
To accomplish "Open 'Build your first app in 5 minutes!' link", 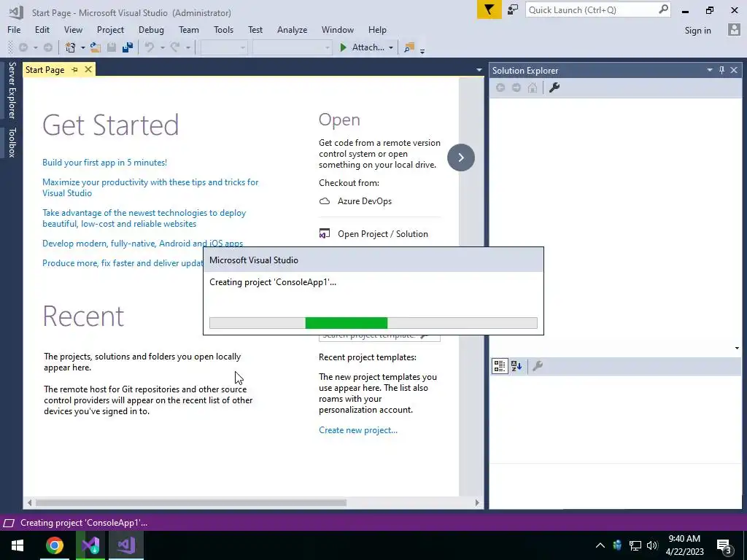I will point(105,163).
